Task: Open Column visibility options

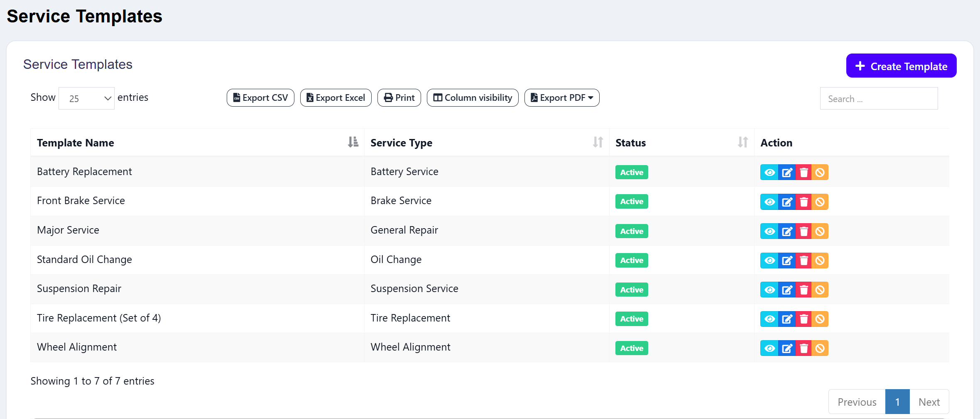Action: tap(473, 98)
